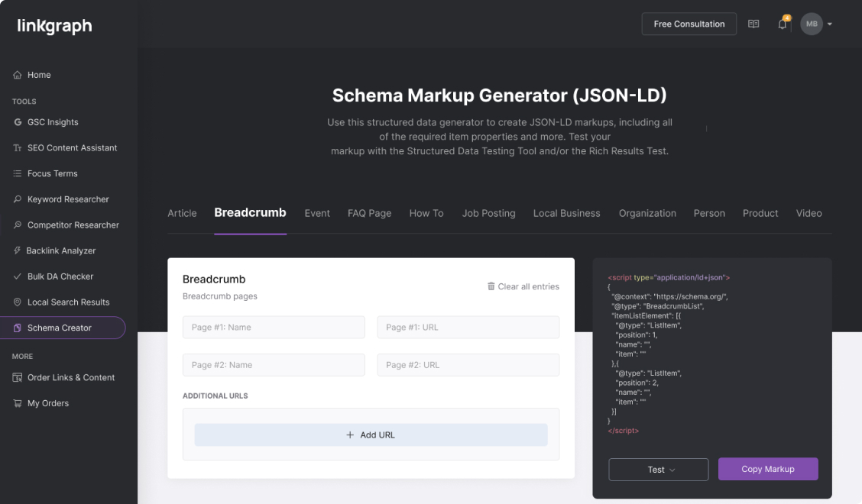The image size is (862, 504).
Task: Open the documentation book icon in header
Action: [x=753, y=24]
